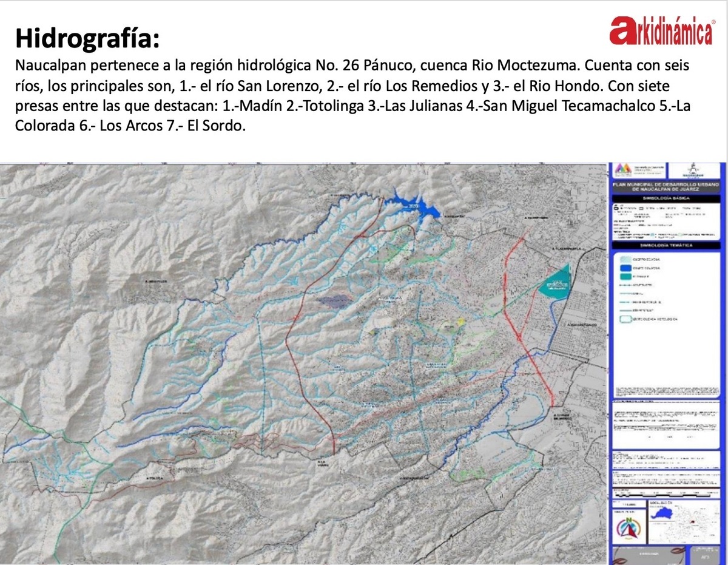Click the Plan Municipal de Desarrollo Urbano title
Image resolution: width=728 pixels, height=565 pixels.
pyautogui.click(x=666, y=186)
